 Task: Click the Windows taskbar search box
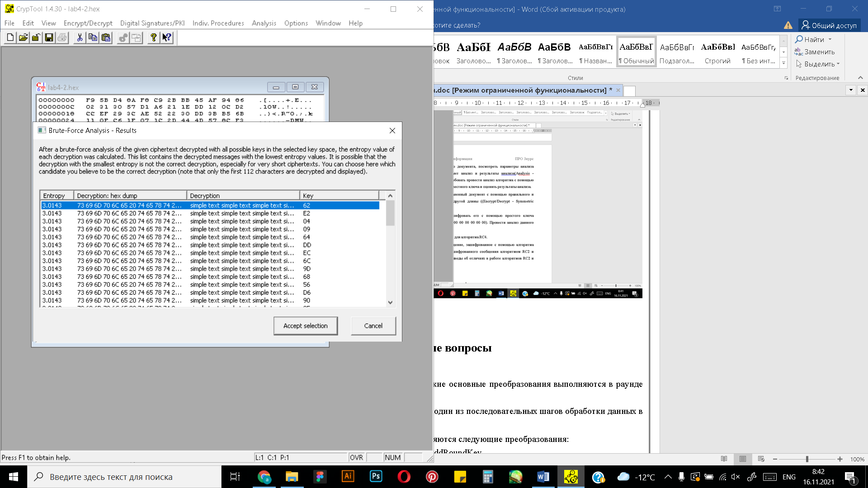124,477
